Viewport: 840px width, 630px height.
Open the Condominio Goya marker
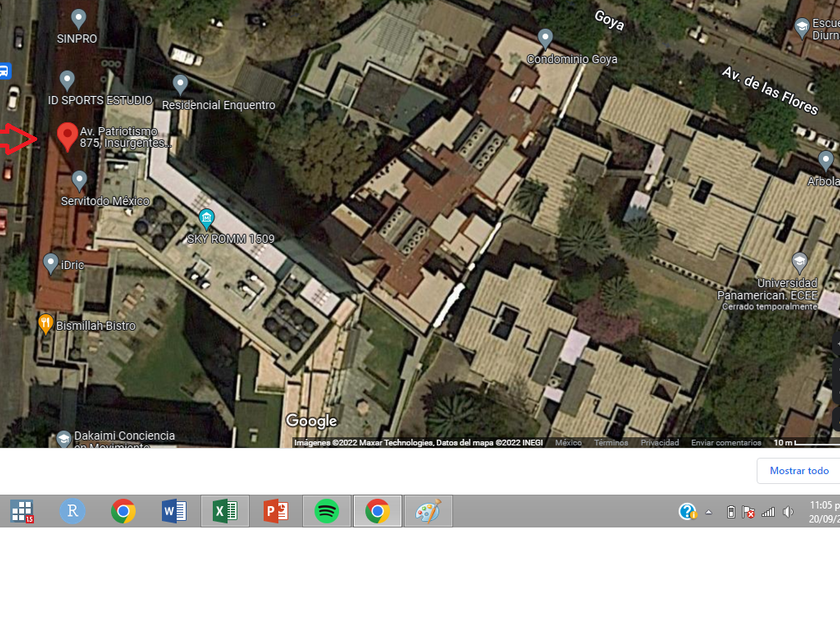coord(545,38)
